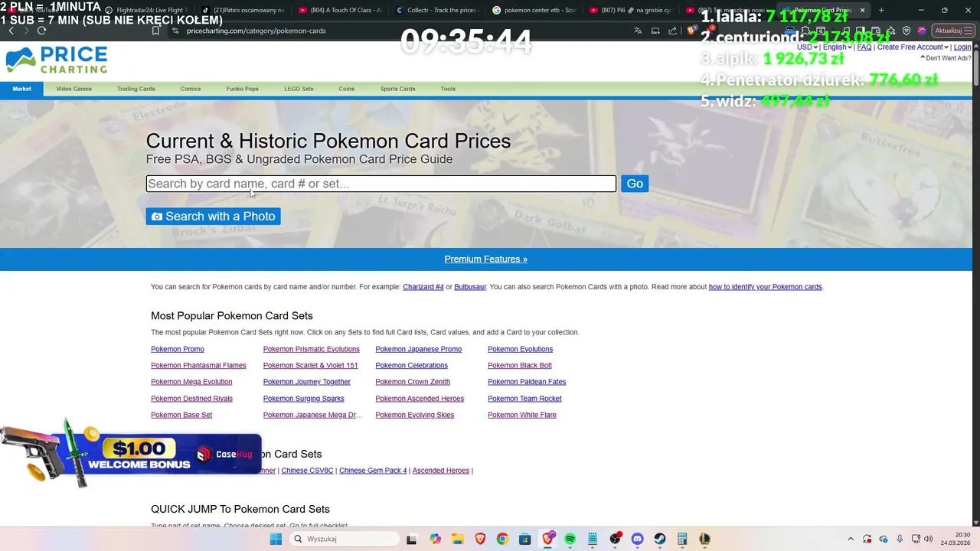Open how to identify your Pokemon cards
This screenshot has height=551, width=980.
pyautogui.click(x=765, y=287)
